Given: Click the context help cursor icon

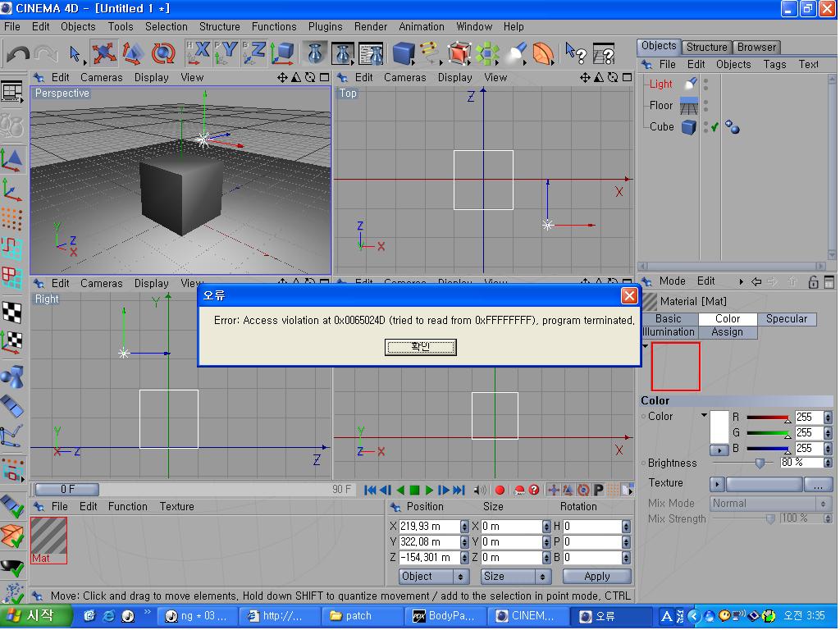Looking at the screenshot, I should click(x=576, y=53).
